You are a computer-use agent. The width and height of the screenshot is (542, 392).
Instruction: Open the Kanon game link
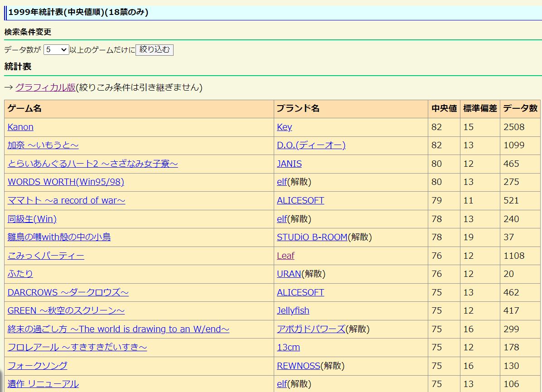(20, 127)
